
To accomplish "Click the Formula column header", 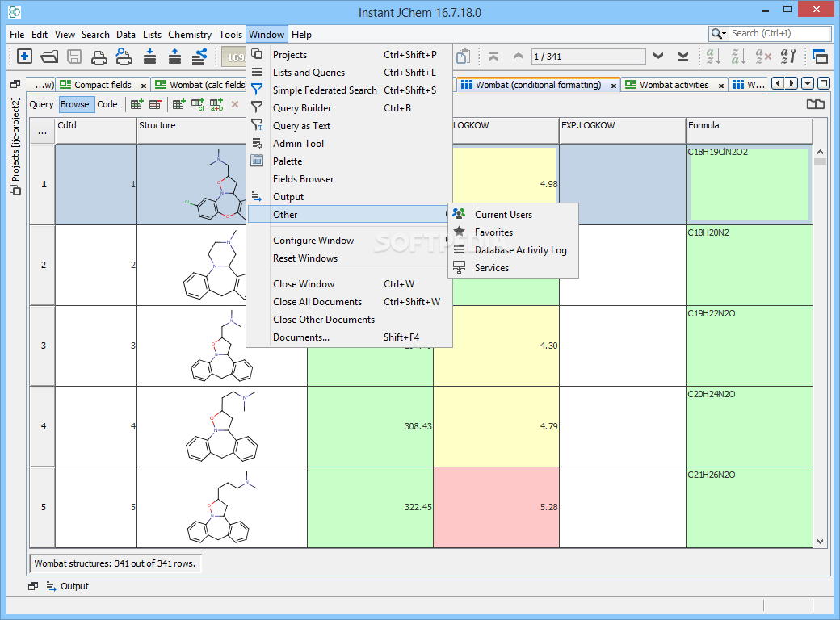I will (x=749, y=131).
